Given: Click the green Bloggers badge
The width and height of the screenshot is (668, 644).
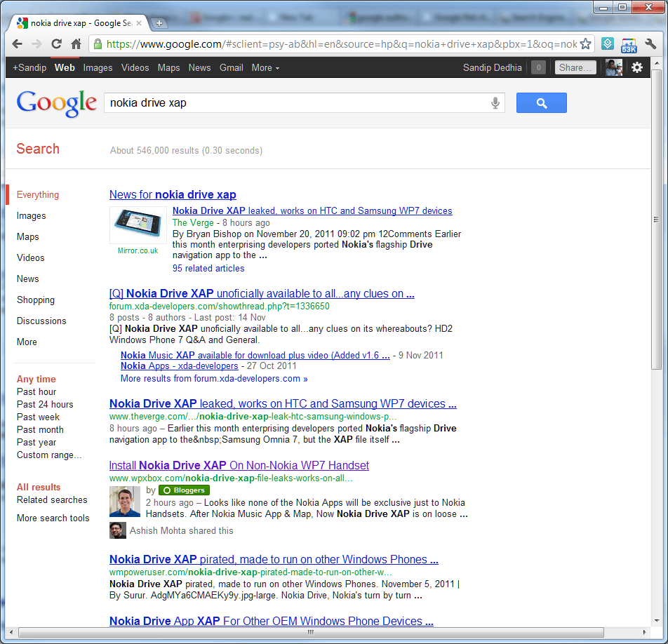Looking at the screenshot, I should (x=184, y=490).
